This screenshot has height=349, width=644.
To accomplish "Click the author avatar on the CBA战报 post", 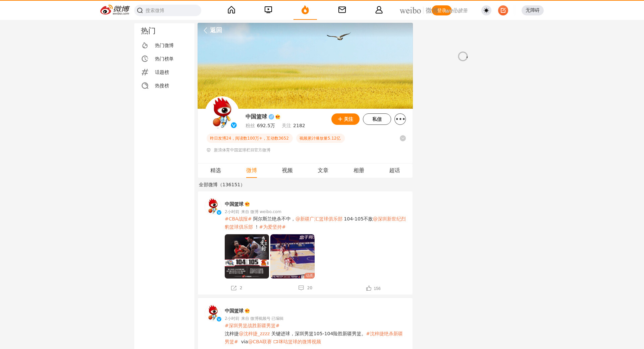I will [213, 206].
